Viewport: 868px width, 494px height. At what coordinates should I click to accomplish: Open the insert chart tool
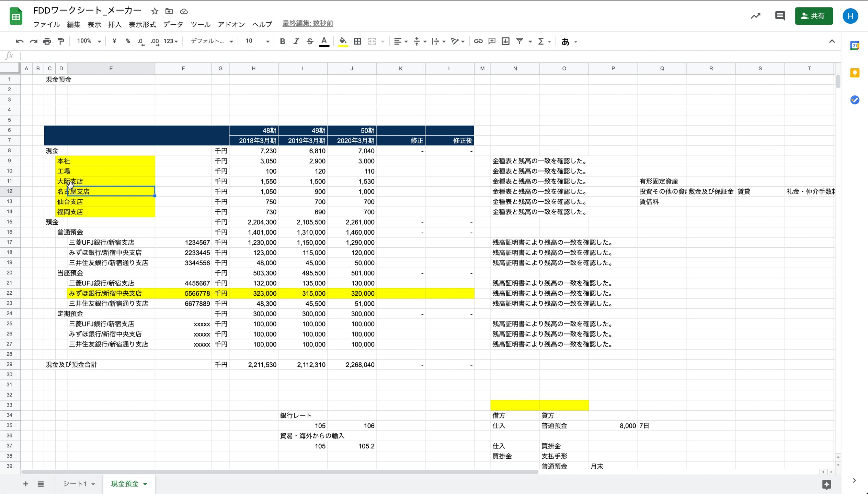(x=505, y=41)
